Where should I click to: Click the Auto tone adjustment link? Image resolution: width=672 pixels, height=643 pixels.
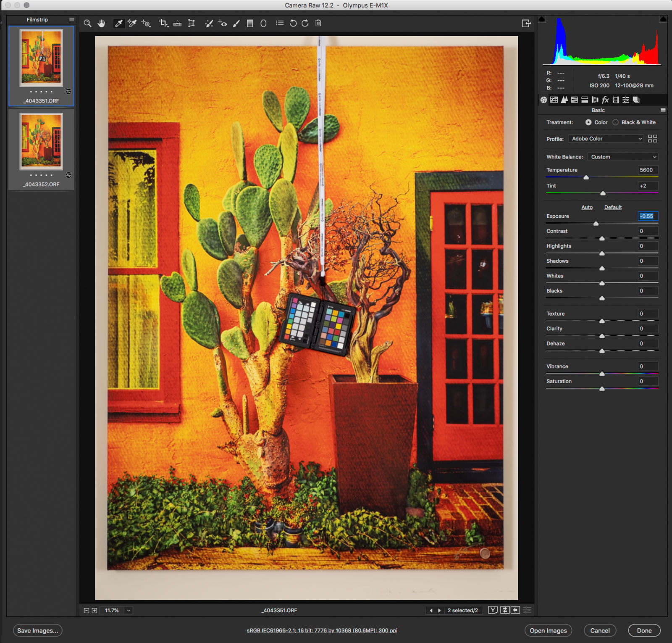[587, 207]
